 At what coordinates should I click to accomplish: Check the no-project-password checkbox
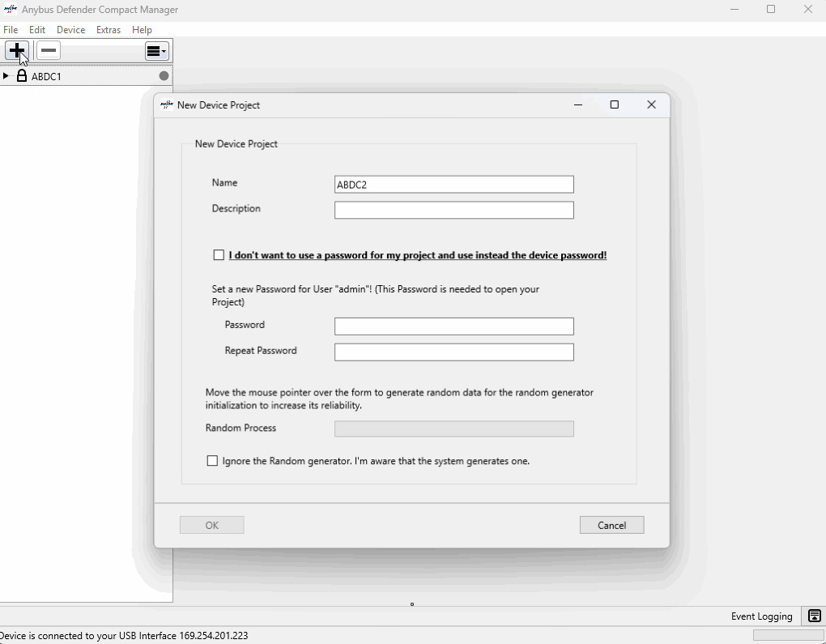tap(219, 255)
